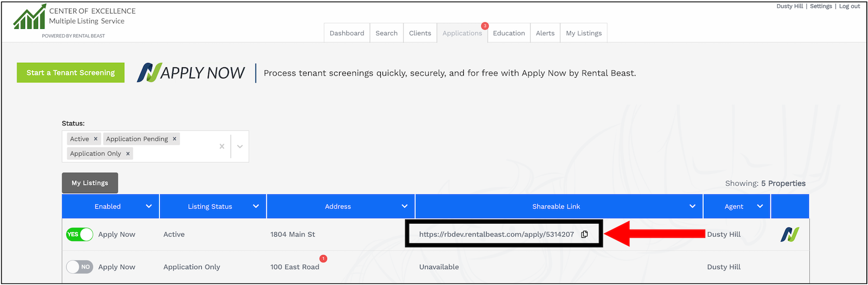Click the copy icon beside the shareable link
This screenshot has height=285, width=868.
tap(584, 235)
